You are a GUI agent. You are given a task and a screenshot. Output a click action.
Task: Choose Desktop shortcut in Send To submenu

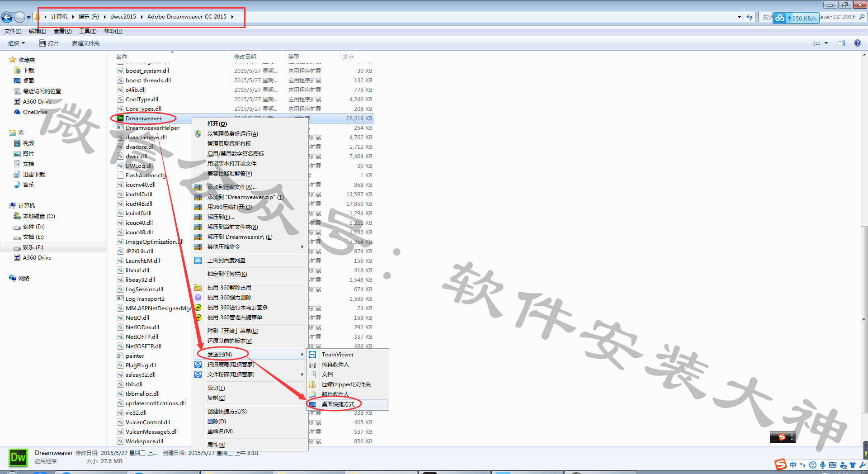(x=347, y=404)
